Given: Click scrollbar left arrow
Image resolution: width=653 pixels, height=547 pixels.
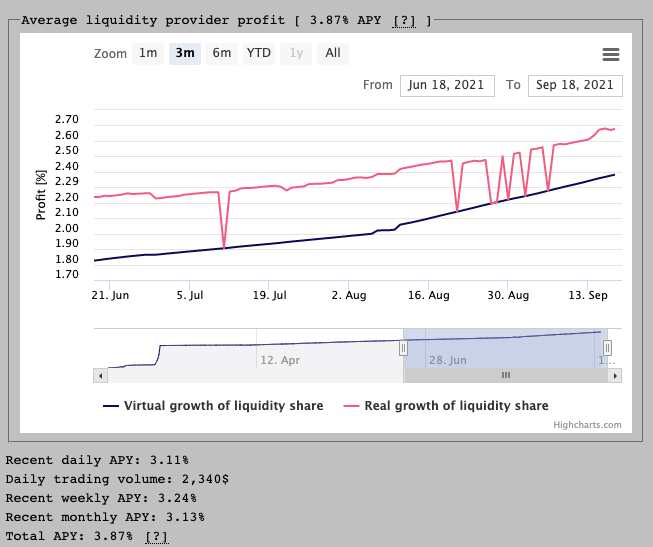Looking at the screenshot, I should (x=99, y=375).
